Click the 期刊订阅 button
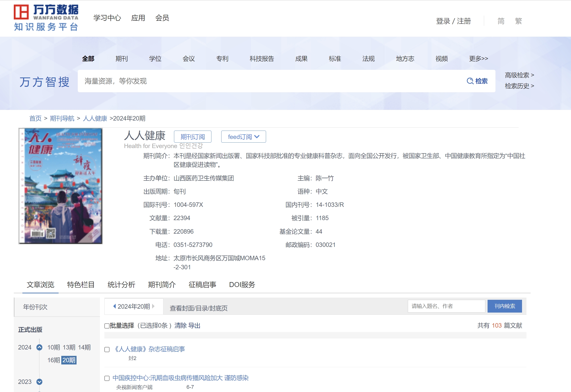Image resolution: width=571 pixels, height=392 pixels. tap(193, 136)
